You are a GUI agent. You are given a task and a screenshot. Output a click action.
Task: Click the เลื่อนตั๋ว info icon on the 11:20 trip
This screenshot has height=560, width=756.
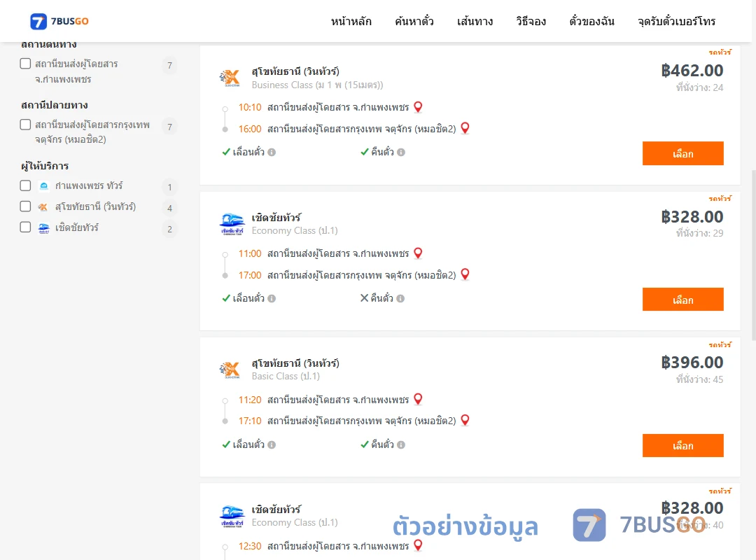tap(272, 444)
